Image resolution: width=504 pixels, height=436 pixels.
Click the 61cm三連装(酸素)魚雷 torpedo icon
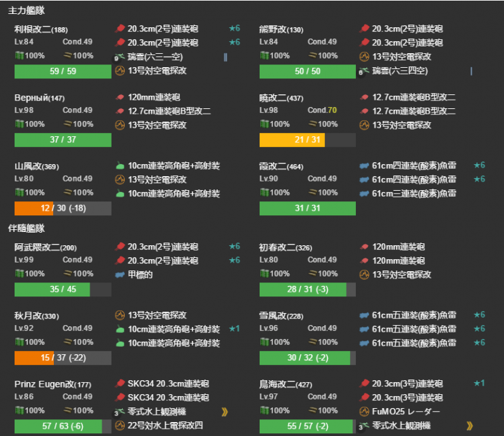(x=365, y=193)
